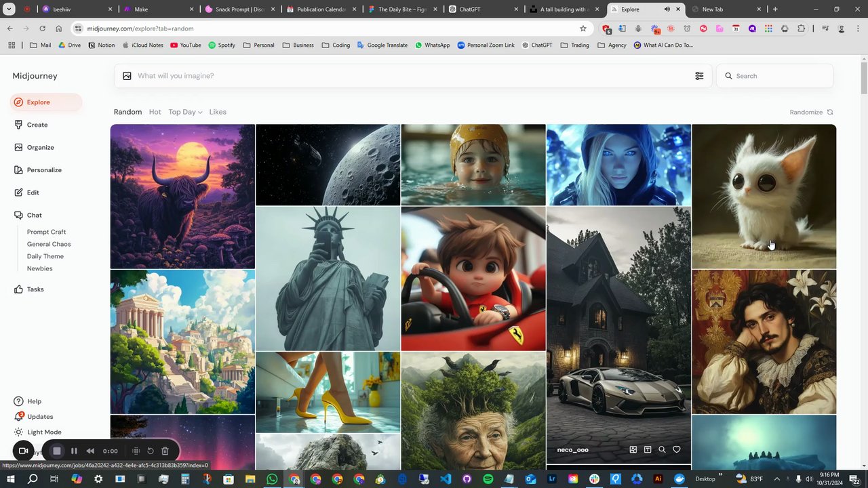Expand the Top Day dropdown
868x488 pixels.
tap(185, 112)
